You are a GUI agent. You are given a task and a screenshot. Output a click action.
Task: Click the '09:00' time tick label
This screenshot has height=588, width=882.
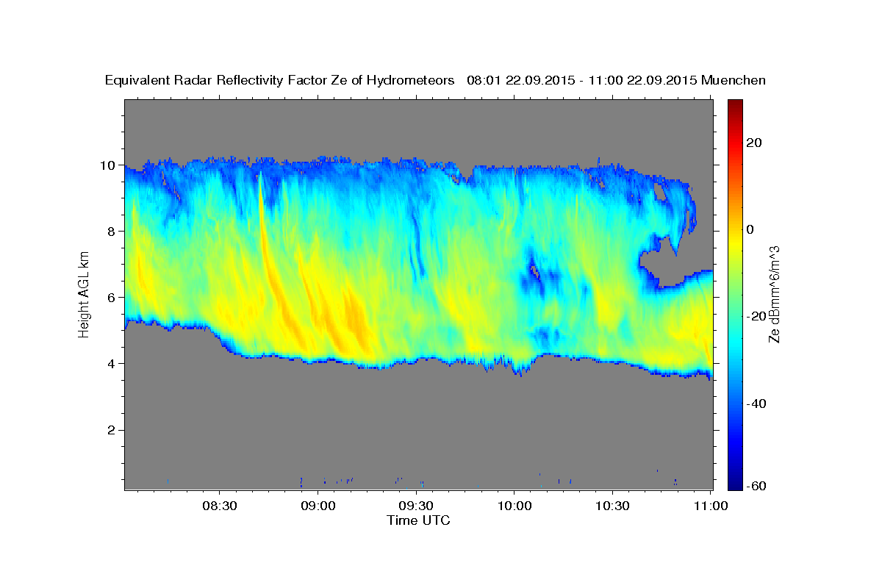(319, 506)
